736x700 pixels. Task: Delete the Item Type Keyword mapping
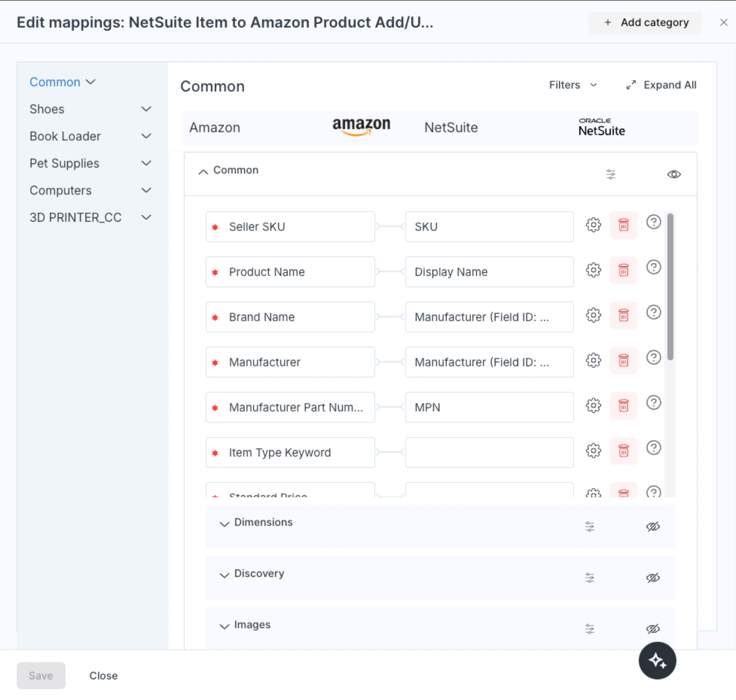624,451
